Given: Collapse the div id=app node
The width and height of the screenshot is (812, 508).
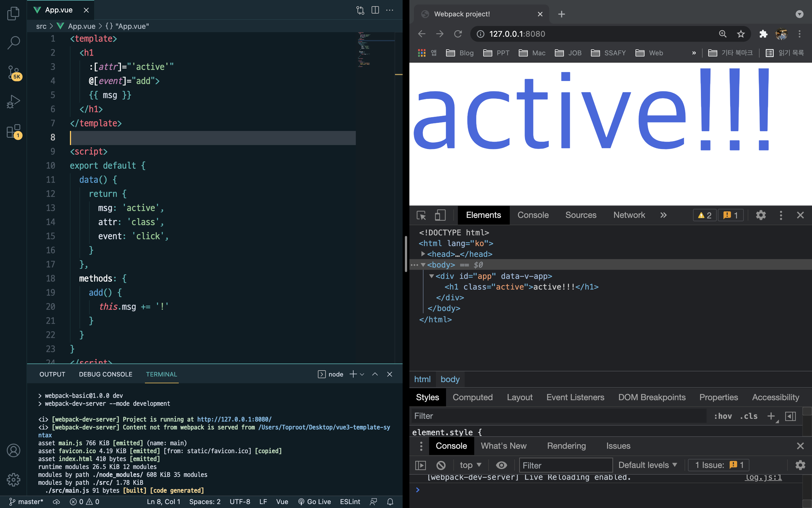Looking at the screenshot, I should click(431, 276).
